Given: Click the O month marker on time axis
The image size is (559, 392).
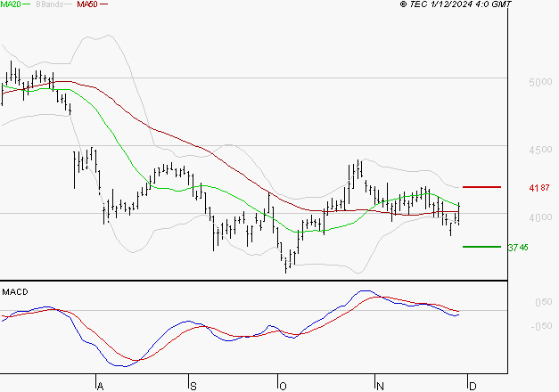Looking at the screenshot, I should coord(283,387).
